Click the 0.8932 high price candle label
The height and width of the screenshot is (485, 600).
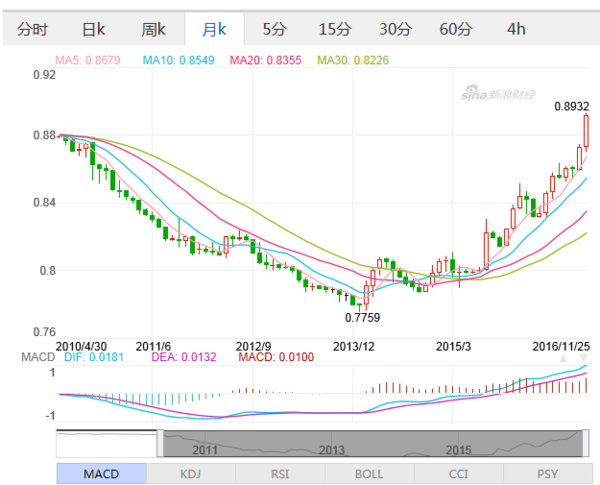(571, 105)
